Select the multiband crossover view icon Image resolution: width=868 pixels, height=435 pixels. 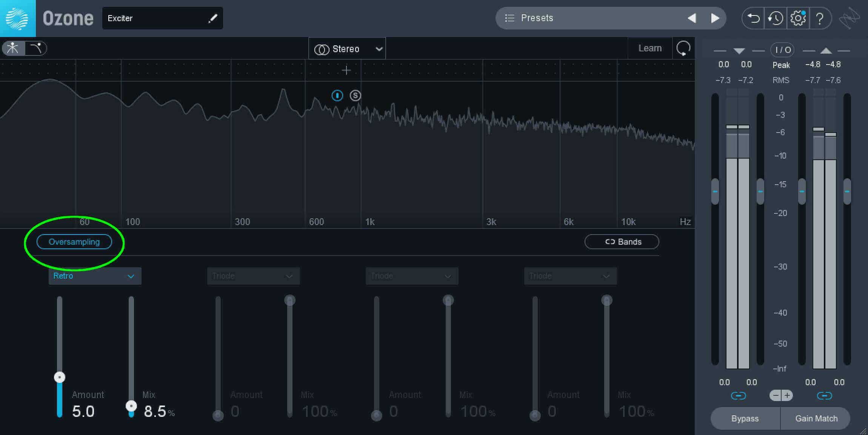tap(13, 48)
